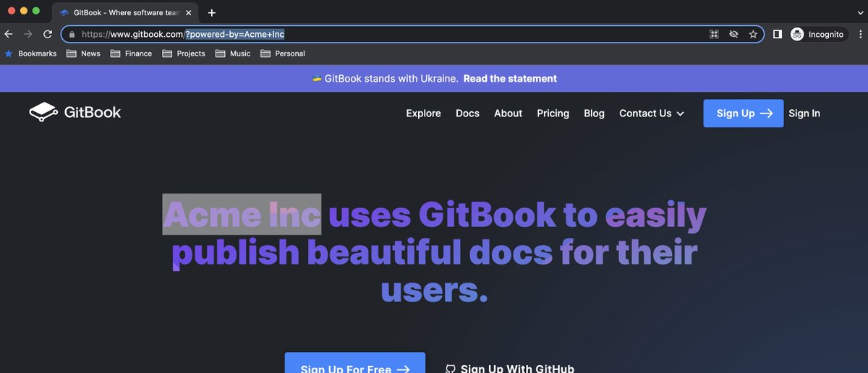The height and width of the screenshot is (373, 868).
Task: Click the Sign Up For Free button
Action: tap(355, 364)
